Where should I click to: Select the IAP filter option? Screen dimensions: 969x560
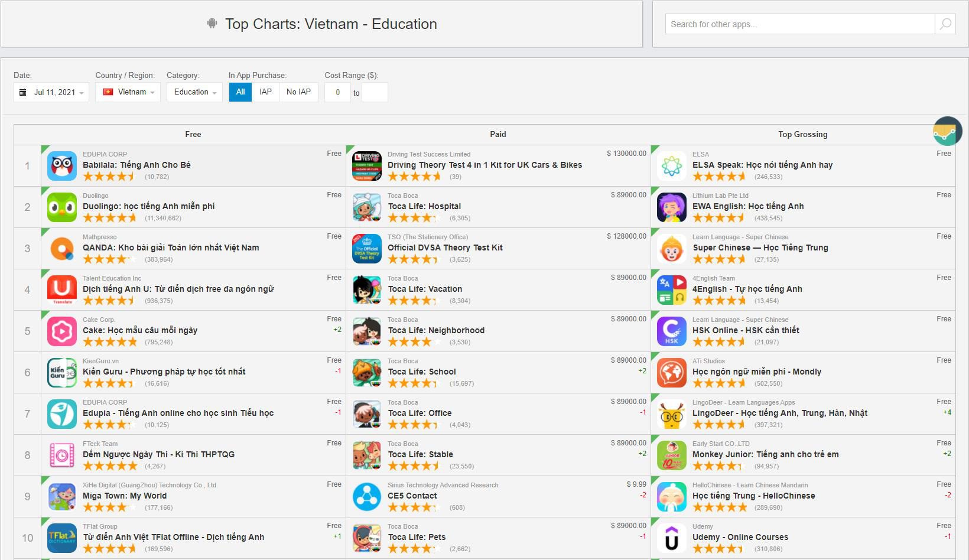[266, 92]
